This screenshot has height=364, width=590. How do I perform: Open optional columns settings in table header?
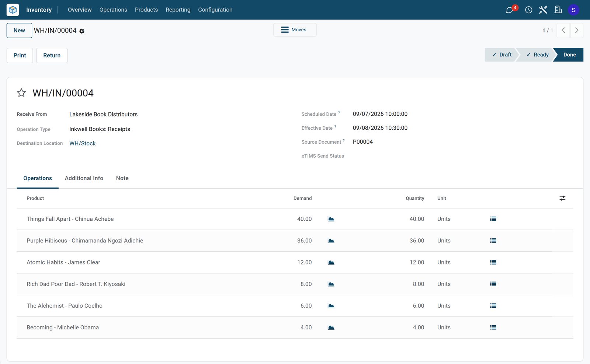[x=562, y=198]
